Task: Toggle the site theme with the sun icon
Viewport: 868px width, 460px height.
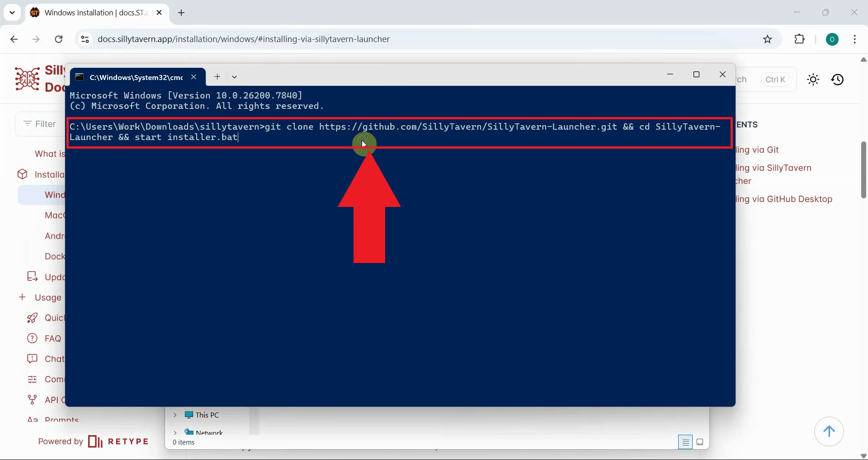Action: (813, 79)
